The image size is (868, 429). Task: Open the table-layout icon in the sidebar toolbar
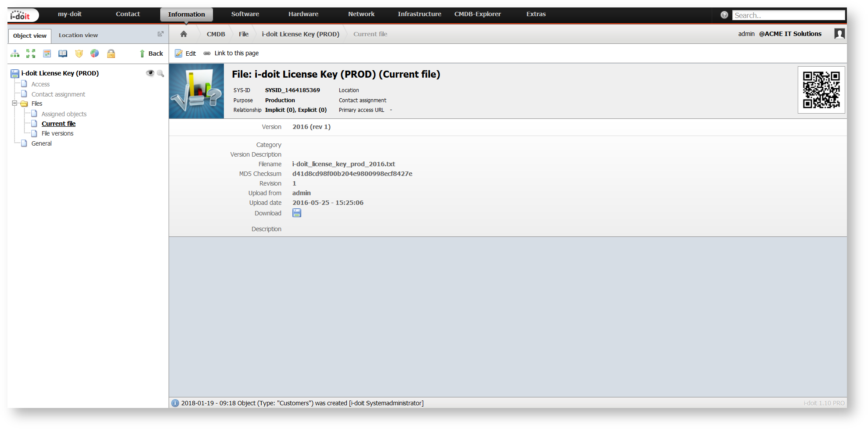pos(47,54)
